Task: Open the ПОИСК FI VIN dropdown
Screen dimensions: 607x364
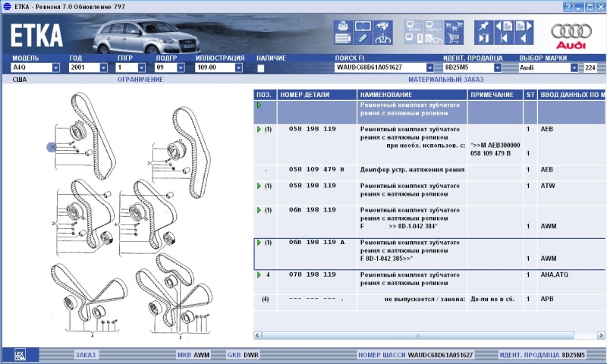Action: (429, 67)
